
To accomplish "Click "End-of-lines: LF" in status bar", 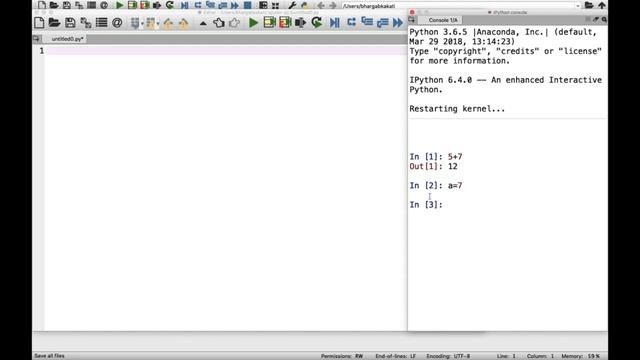I will tap(396, 356).
